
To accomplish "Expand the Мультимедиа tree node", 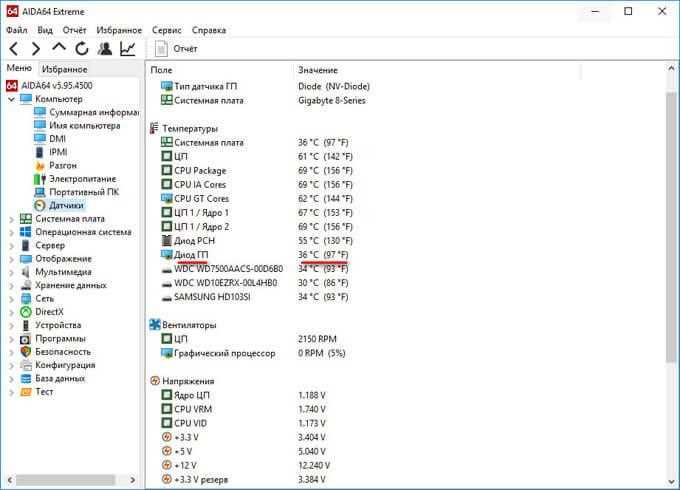I will (x=11, y=272).
